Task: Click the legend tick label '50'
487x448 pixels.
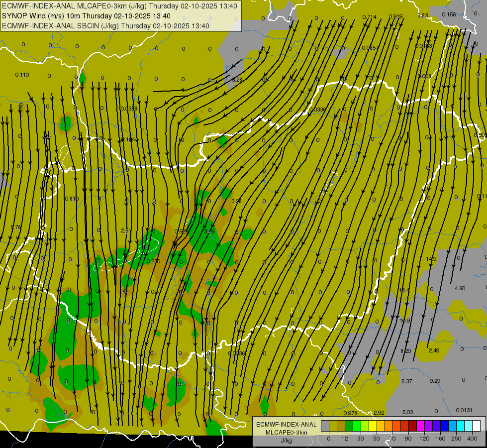Action: pos(377,439)
